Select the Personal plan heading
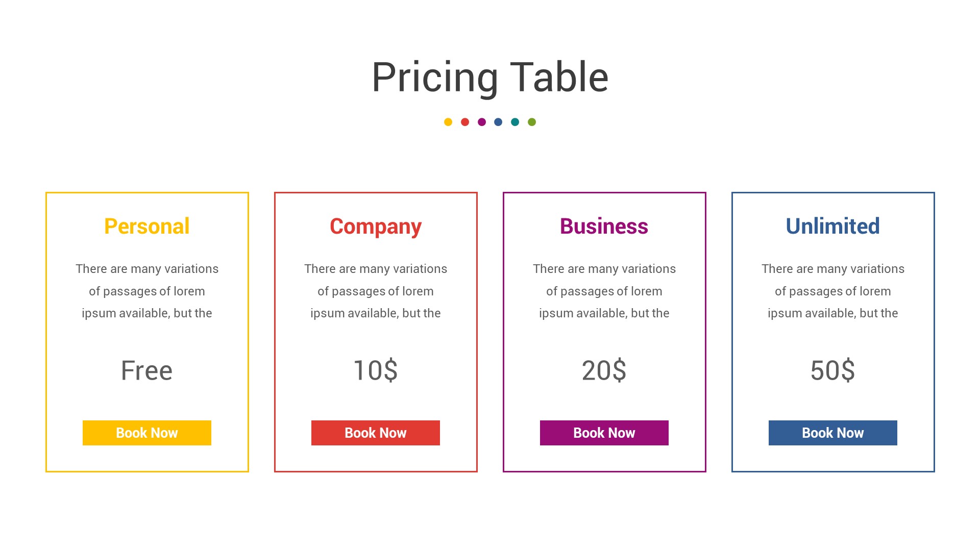 (147, 226)
